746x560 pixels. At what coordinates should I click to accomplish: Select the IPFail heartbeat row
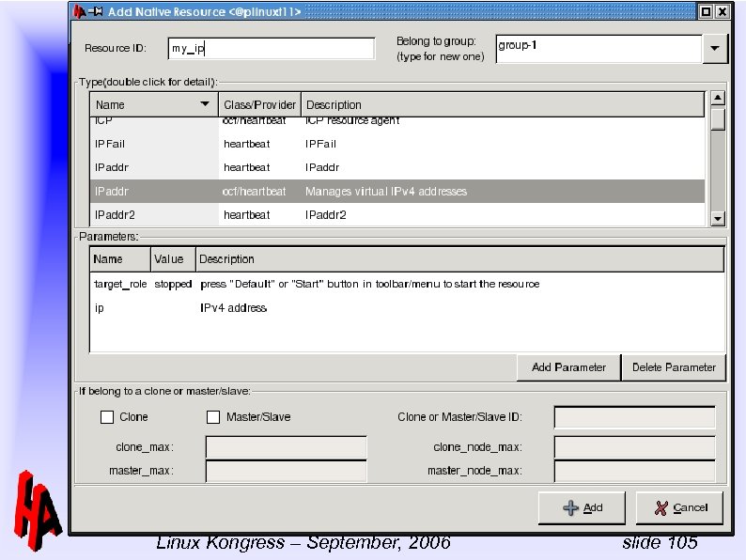coord(397,144)
